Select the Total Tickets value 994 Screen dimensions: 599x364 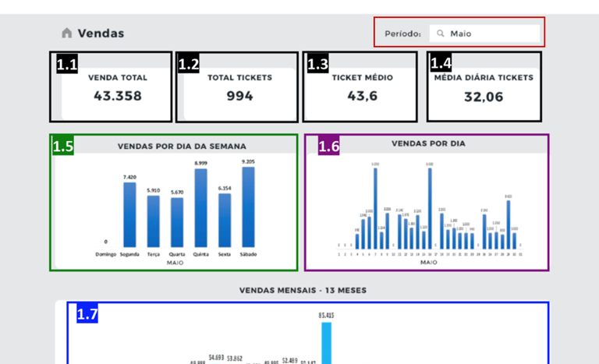239,96
